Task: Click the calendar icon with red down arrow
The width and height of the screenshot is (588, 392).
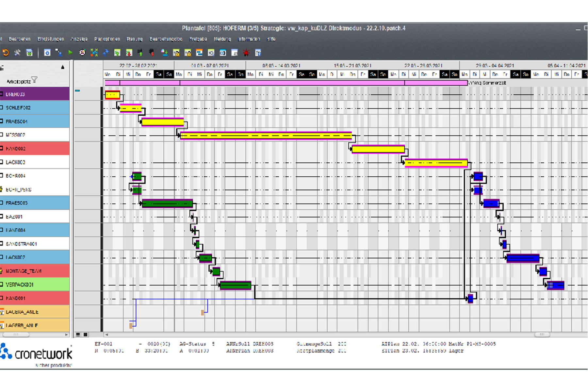Action: coord(129,53)
